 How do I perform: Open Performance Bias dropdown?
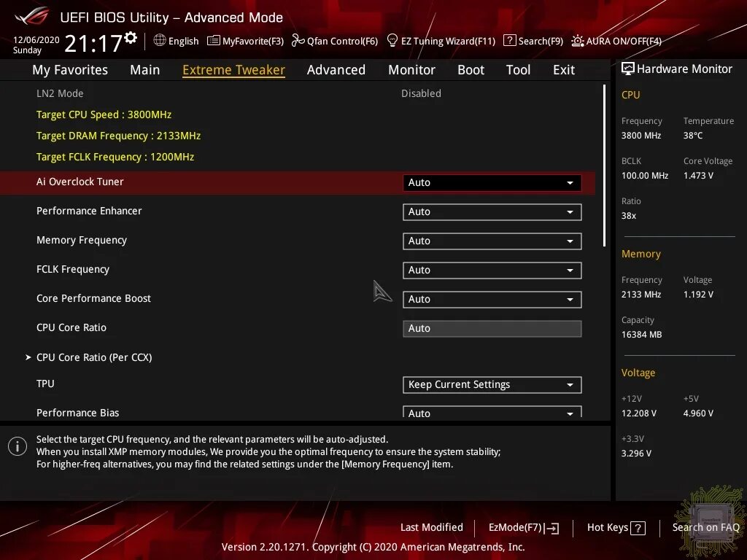point(492,412)
